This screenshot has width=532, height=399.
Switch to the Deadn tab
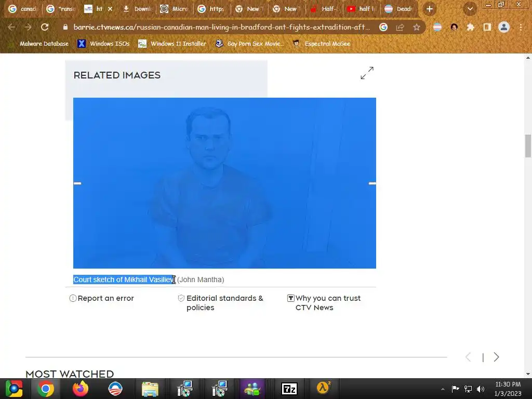(x=400, y=9)
